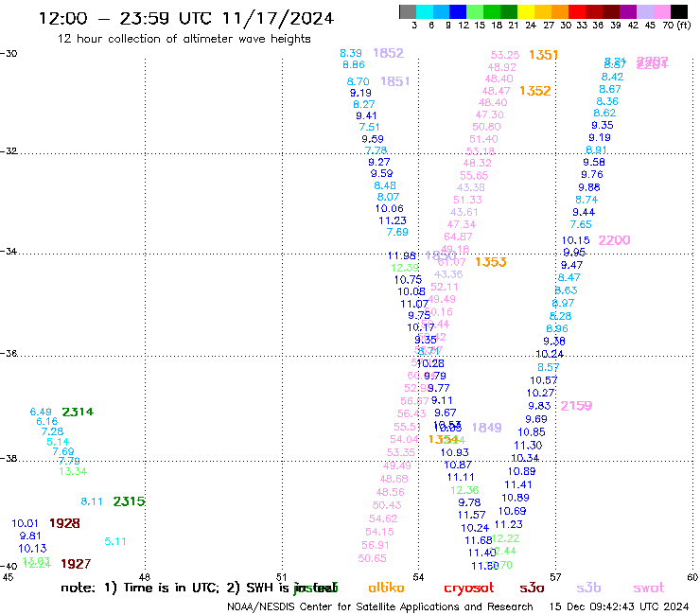
Task: Click pink pass number 2159
Action: [x=576, y=406]
